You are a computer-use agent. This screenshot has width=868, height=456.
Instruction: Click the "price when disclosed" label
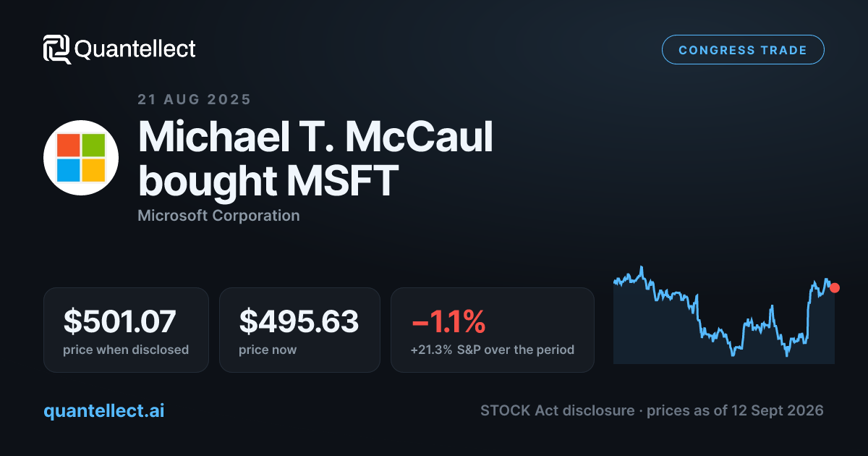(x=126, y=350)
